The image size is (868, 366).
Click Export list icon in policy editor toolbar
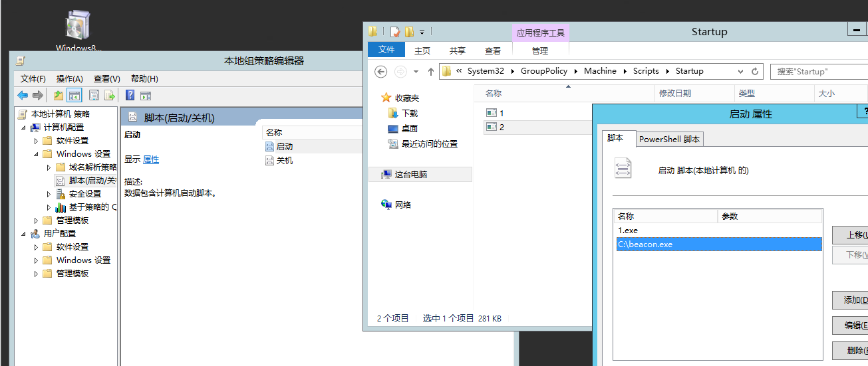coord(110,95)
